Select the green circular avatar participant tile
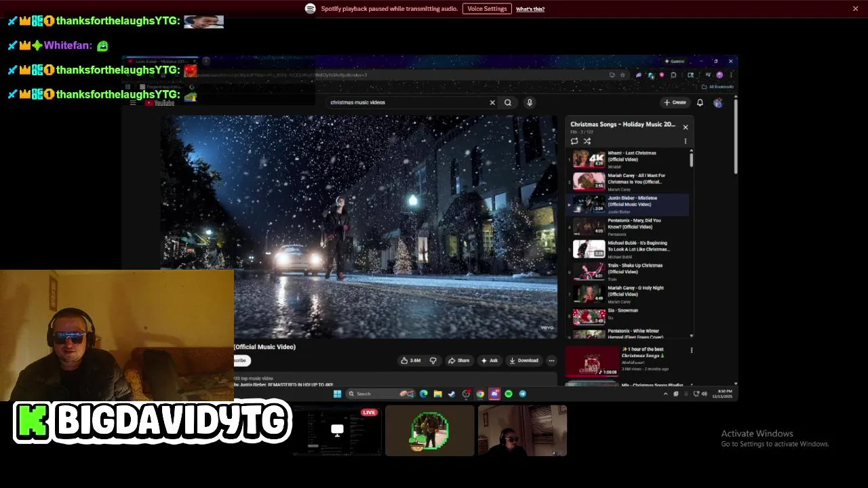This screenshot has width=868, height=488. click(x=429, y=430)
